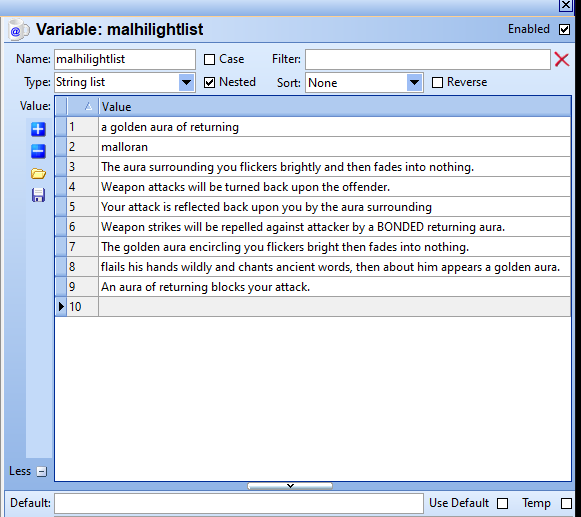This screenshot has width=581, height=517.
Task: Click the variable mug icon beside title
Action: coord(19,30)
